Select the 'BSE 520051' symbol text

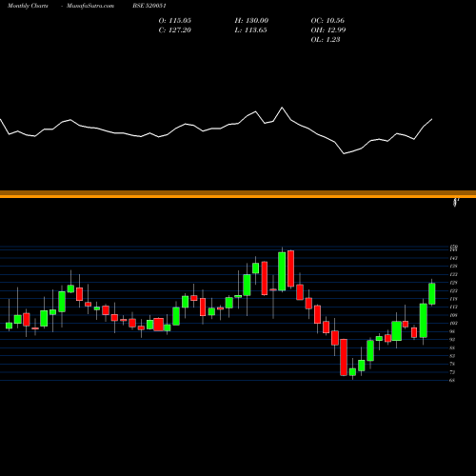(149, 6)
